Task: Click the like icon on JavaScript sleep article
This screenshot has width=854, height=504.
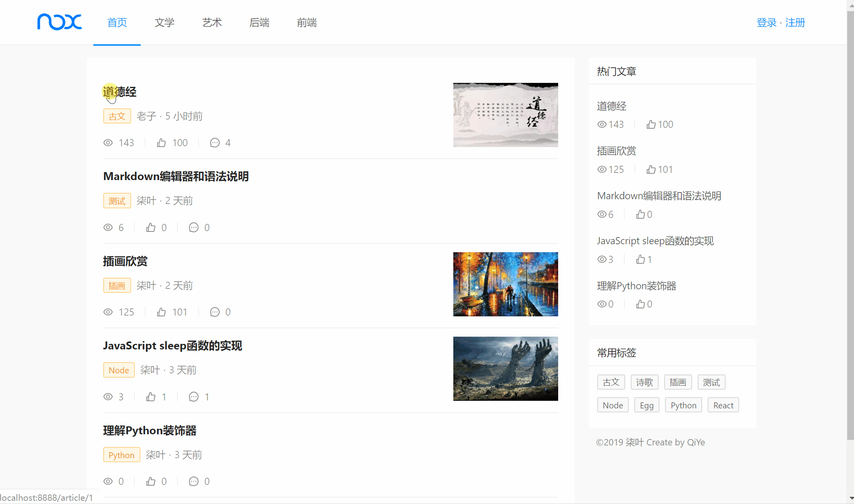Action: 151,397
